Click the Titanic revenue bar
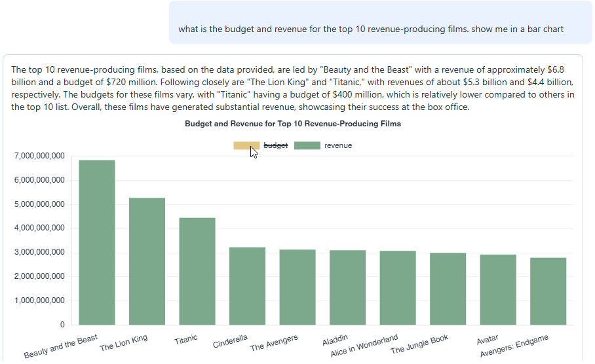The width and height of the screenshot is (595, 364). click(197, 271)
